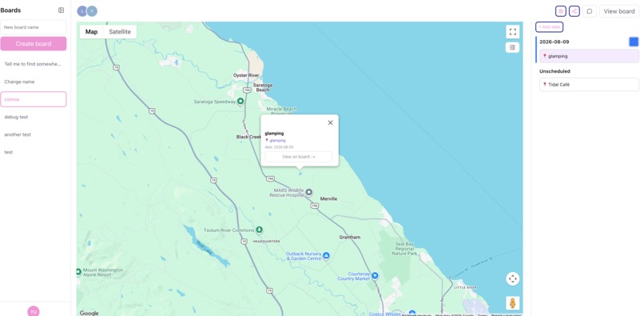Click Saratoga Speedway map marker
The image size is (644, 316).
point(241,102)
